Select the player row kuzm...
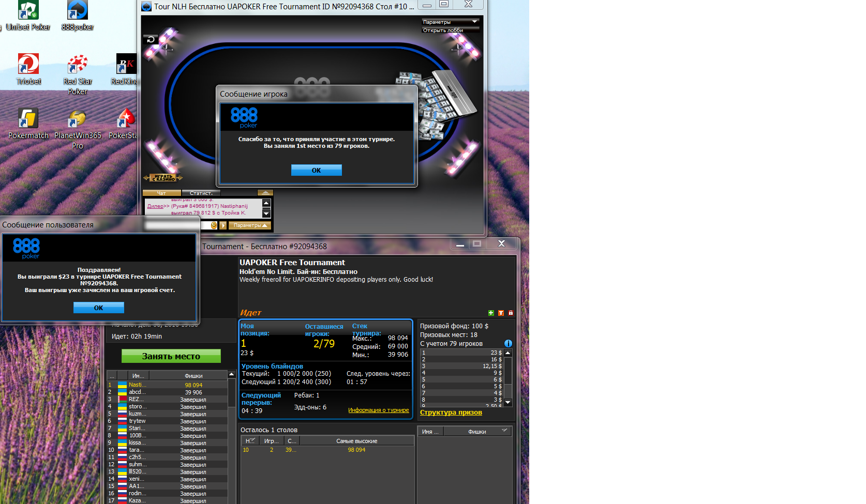 click(167, 414)
